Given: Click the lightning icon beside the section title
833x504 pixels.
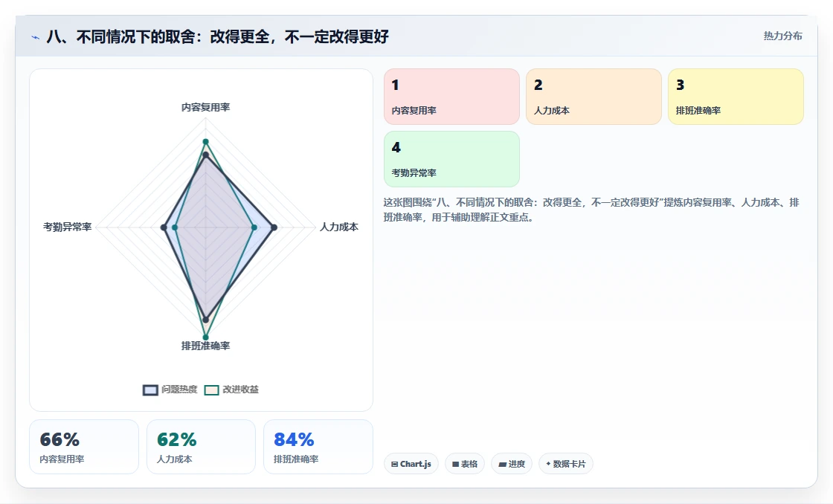Looking at the screenshot, I should pos(36,37).
